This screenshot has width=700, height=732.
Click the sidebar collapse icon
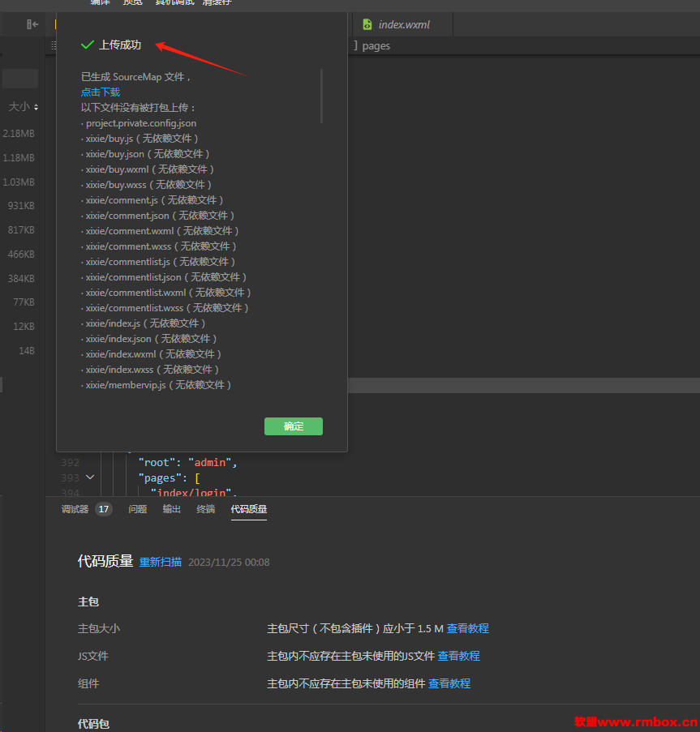32,24
